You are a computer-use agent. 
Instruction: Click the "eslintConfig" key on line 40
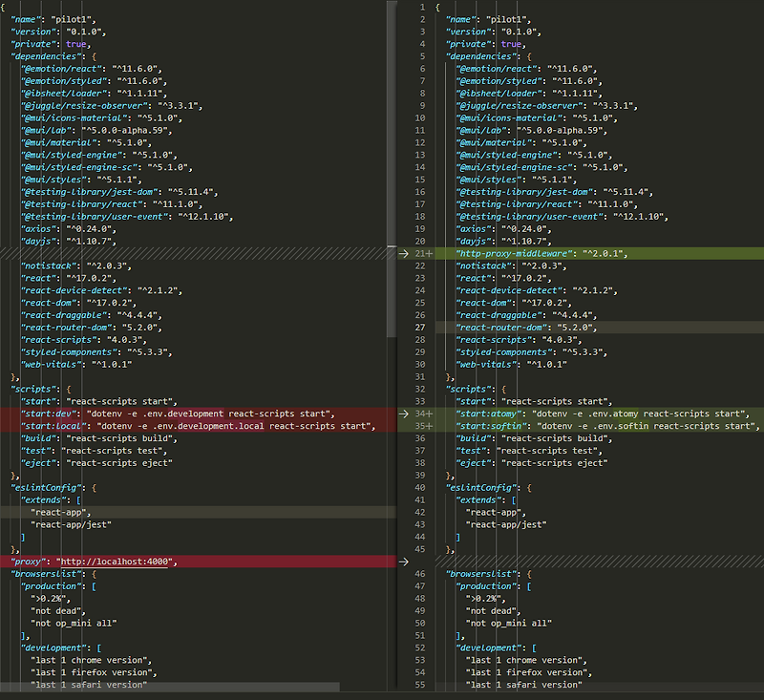[483, 488]
